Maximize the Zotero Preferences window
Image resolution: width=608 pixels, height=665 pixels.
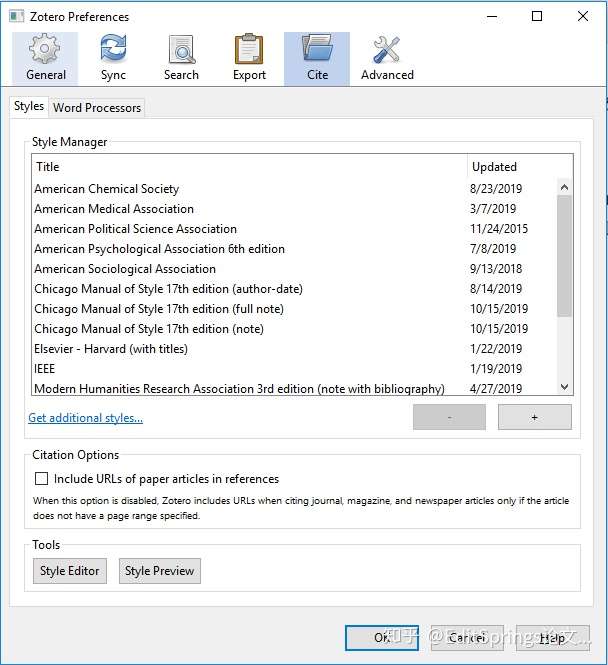click(x=537, y=17)
